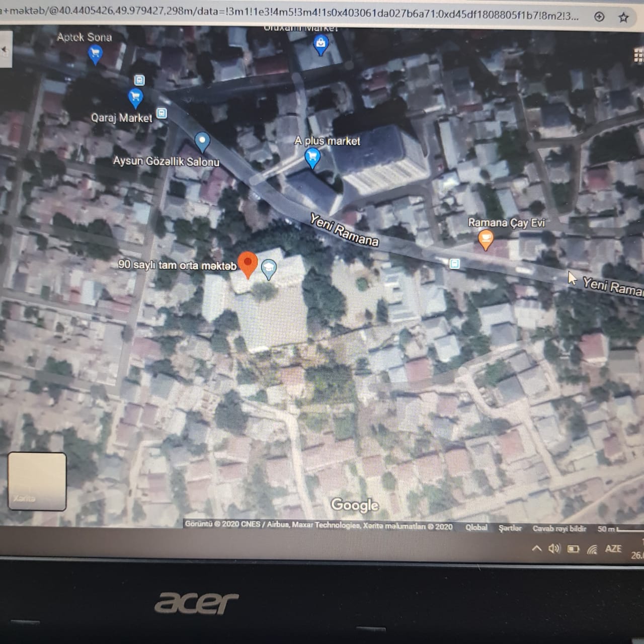Click the Aysun Gözəllik Salonu location pin
The image size is (644, 644).
tap(202, 141)
